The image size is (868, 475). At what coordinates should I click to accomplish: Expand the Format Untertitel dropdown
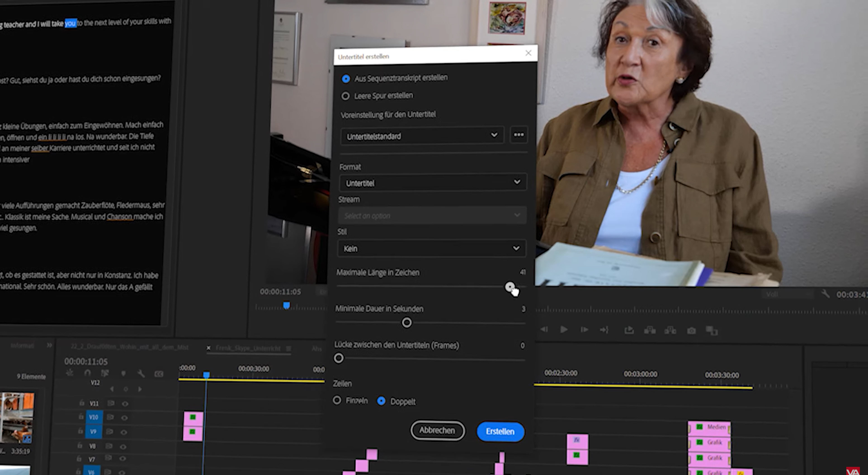[433, 183]
